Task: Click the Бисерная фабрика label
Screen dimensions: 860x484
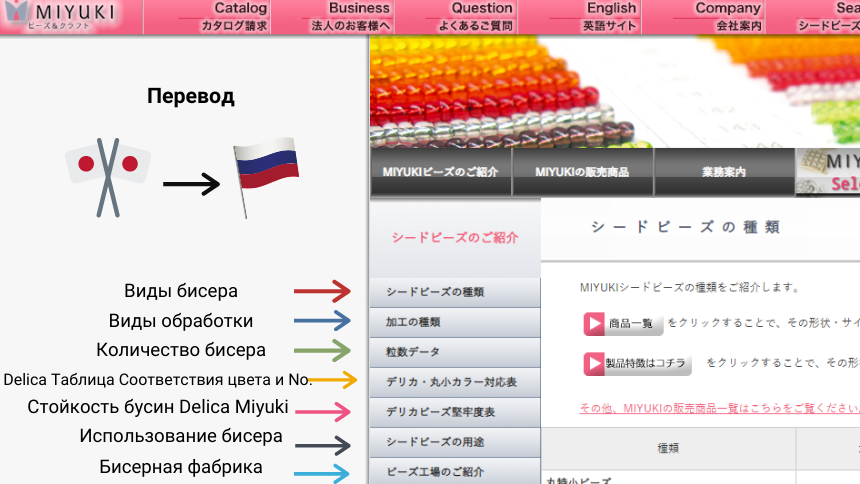Action: 180,467
